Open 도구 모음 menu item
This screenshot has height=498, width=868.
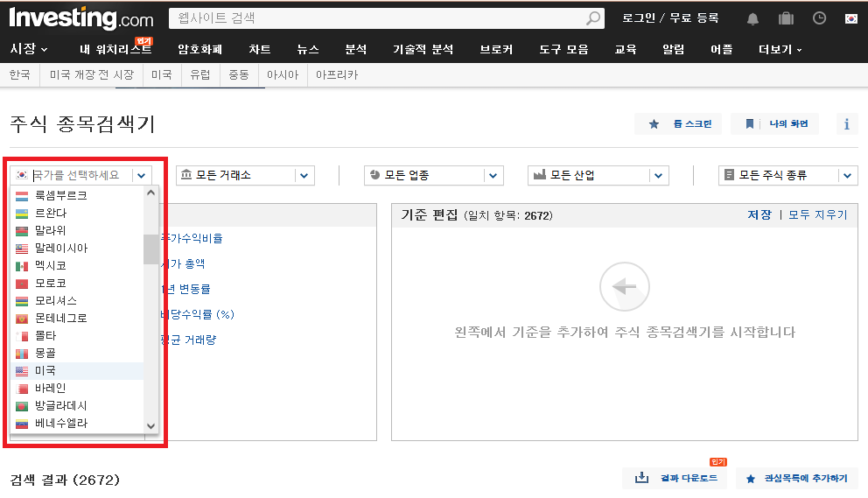coord(563,49)
